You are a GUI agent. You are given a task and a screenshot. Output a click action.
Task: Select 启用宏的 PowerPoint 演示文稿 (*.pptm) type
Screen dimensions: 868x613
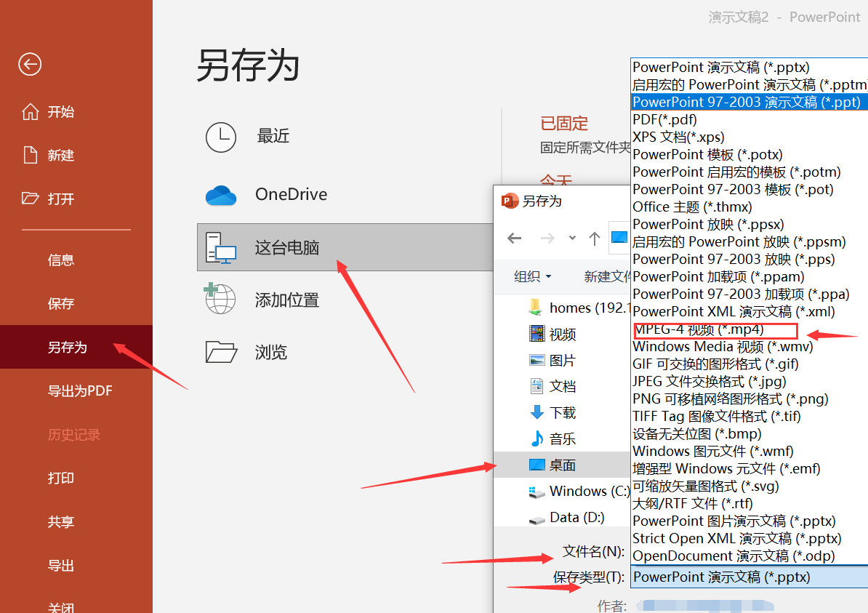[750, 85]
